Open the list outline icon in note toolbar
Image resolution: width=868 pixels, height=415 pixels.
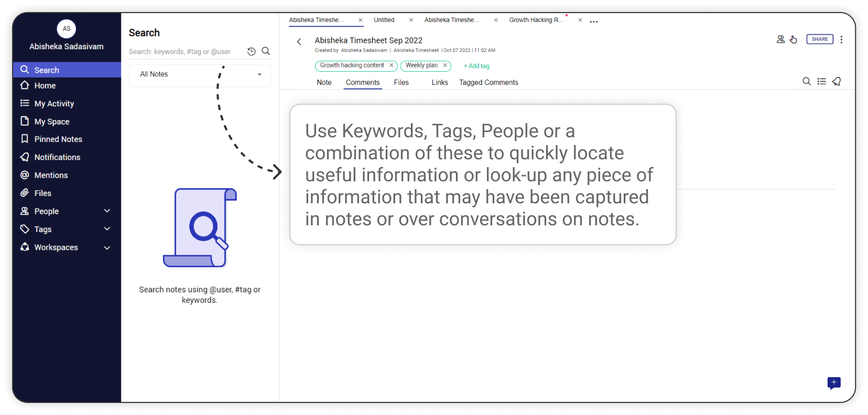click(x=821, y=81)
